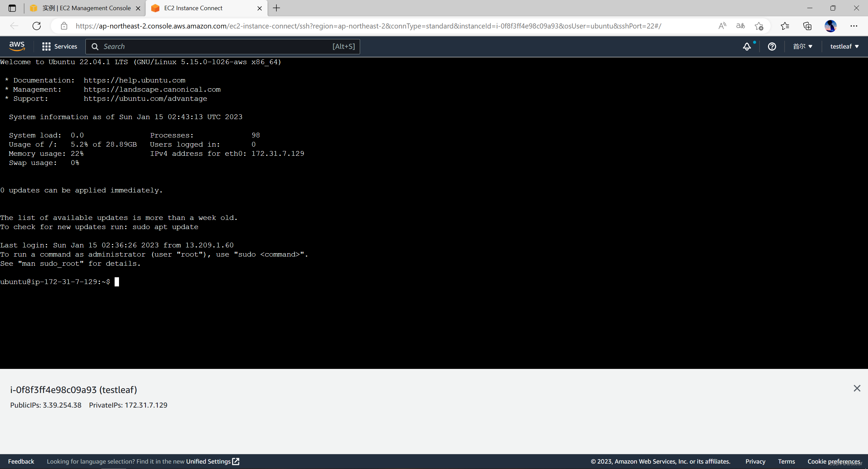This screenshot has height=469, width=868.
Task: Open browser Settings and more menu
Action: [854, 26]
